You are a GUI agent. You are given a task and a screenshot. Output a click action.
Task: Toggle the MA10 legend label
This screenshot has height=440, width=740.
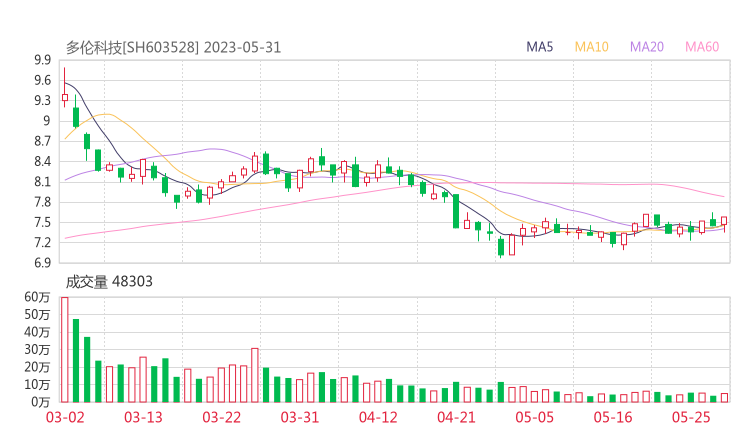pyautogui.click(x=591, y=47)
